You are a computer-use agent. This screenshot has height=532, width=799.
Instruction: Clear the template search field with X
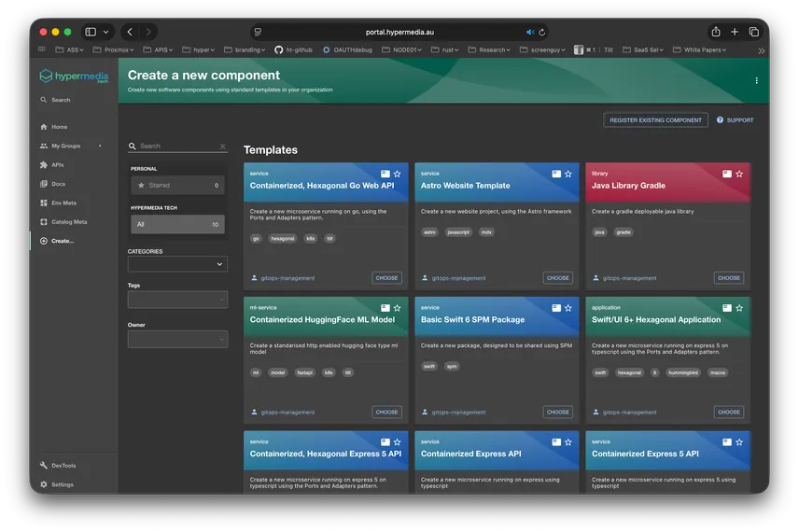point(223,147)
